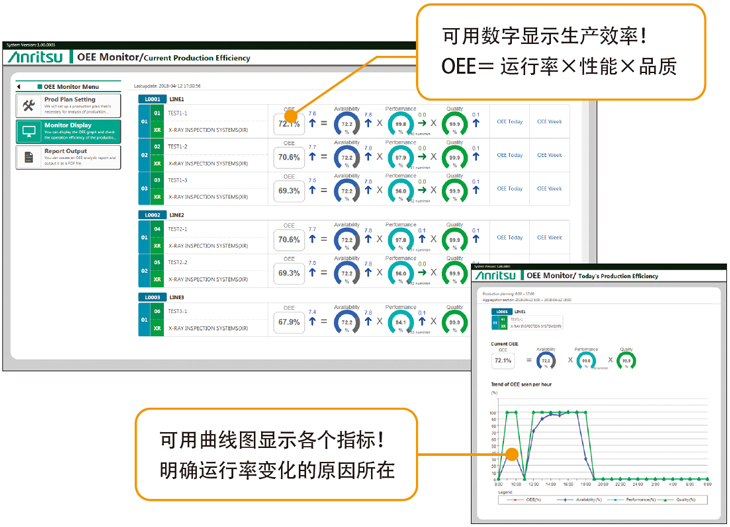Click the Quality gauge for TEST3-1

point(455,322)
